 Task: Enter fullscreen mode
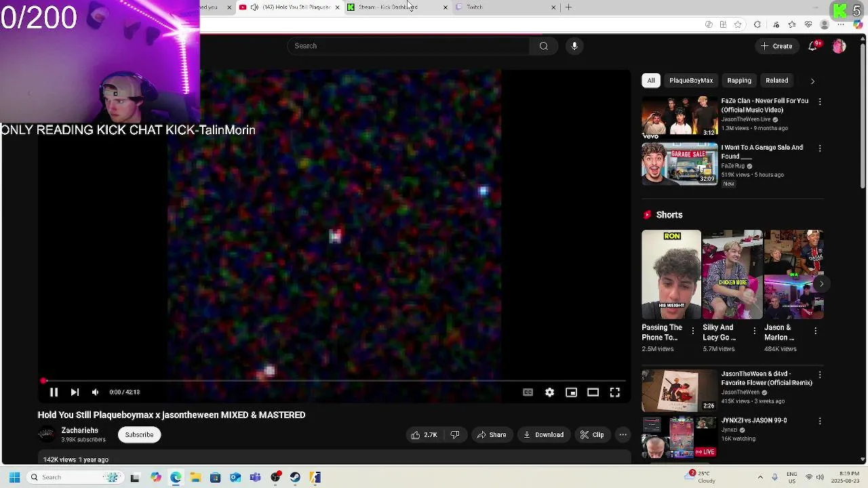(614, 392)
